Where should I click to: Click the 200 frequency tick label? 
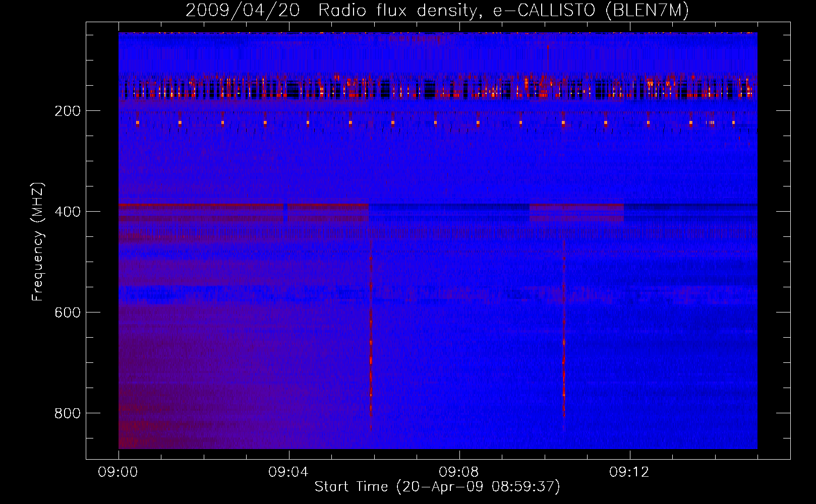point(68,111)
